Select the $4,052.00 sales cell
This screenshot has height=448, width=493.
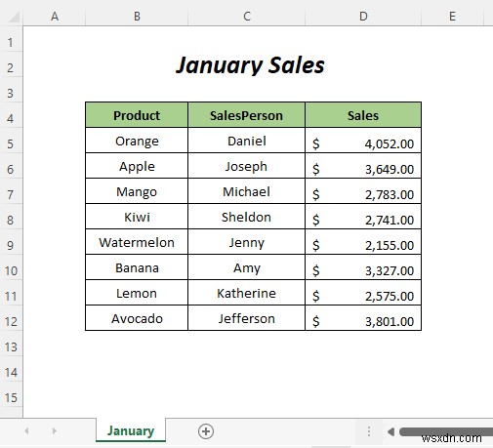point(363,141)
